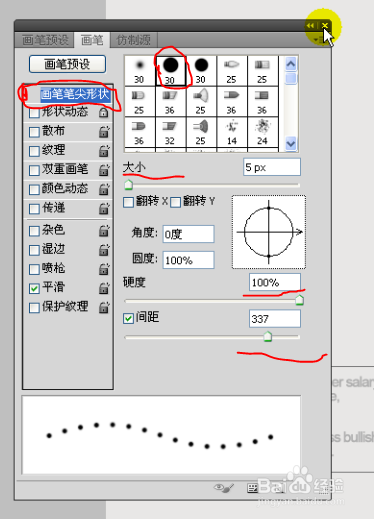Click the lock icon beside 湿边
This screenshot has height=519, width=374.
click(x=104, y=250)
